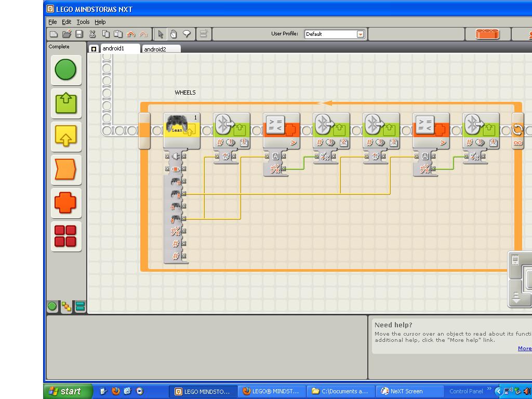Open the Tools menu
The width and height of the screenshot is (532, 399).
coord(83,22)
